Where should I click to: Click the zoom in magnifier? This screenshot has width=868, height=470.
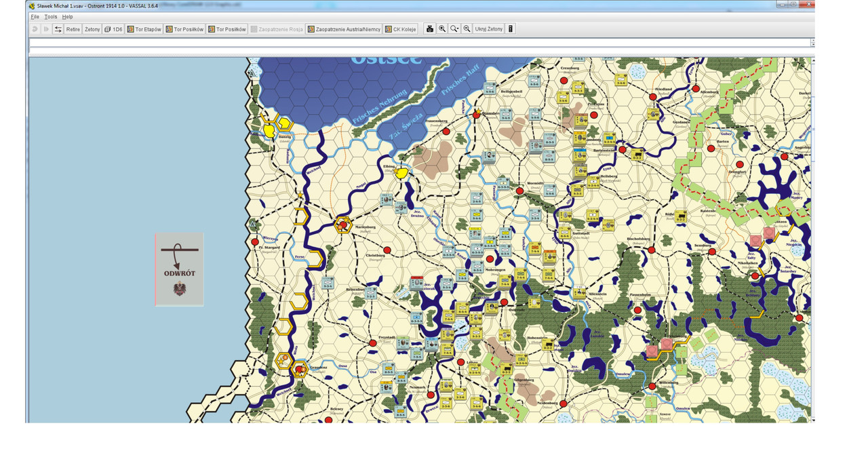click(x=442, y=29)
